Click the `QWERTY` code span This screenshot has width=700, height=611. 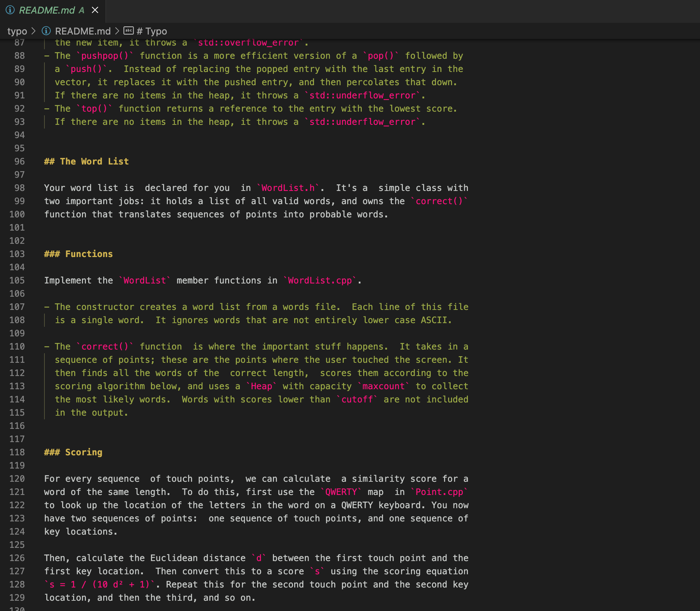coord(341,492)
